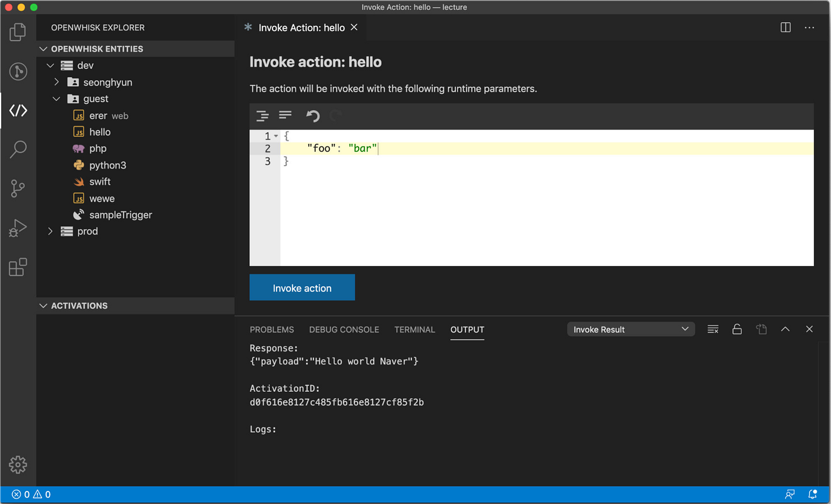Maximize the panel using the chevron icon
Screen dimensions: 831x504
(785, 329)
